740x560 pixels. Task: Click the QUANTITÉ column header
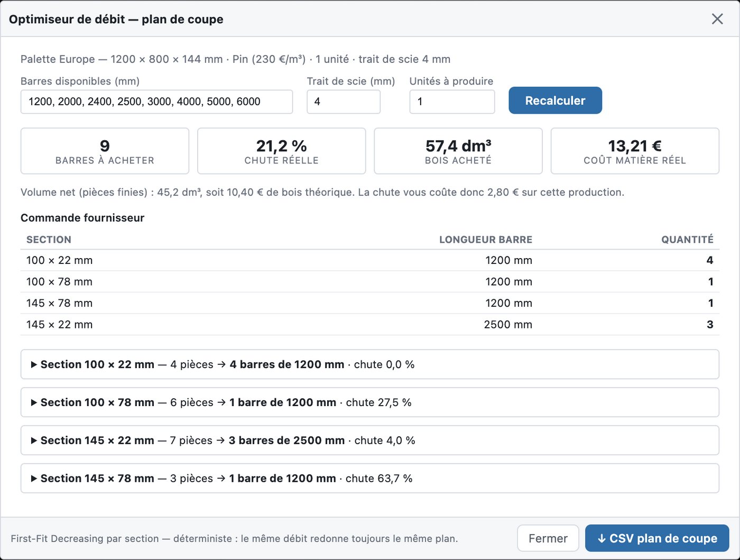(687, 240)
